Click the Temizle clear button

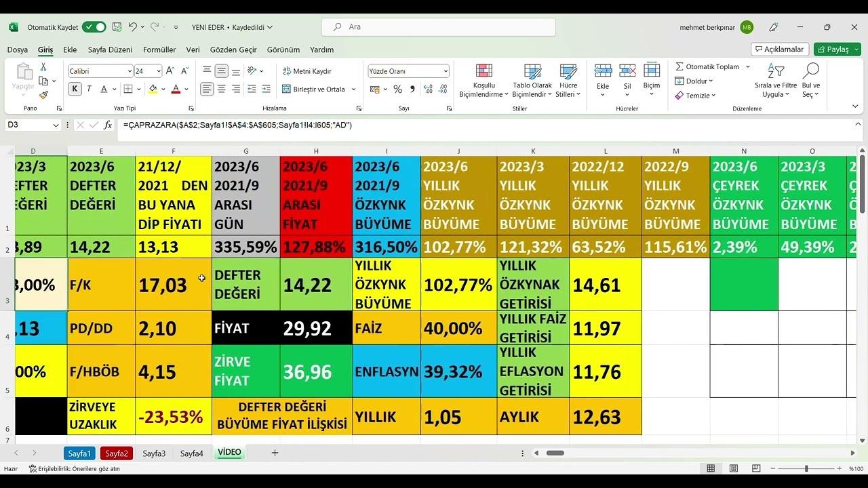click(696, 96)
